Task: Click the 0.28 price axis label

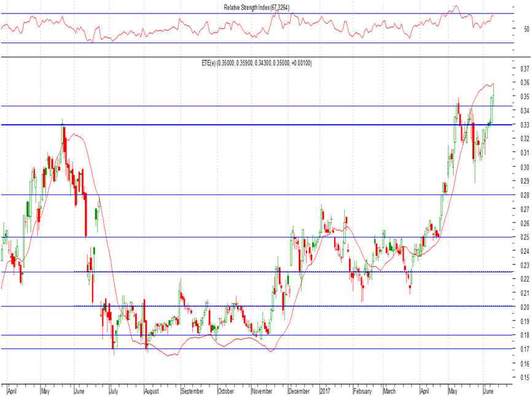Action: point(525,196)
